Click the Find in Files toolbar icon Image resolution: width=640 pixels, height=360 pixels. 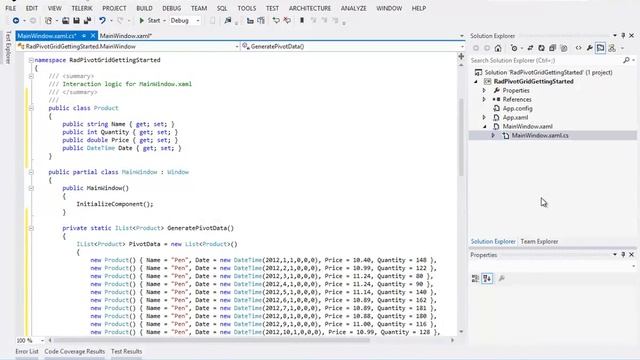[228, 20]
